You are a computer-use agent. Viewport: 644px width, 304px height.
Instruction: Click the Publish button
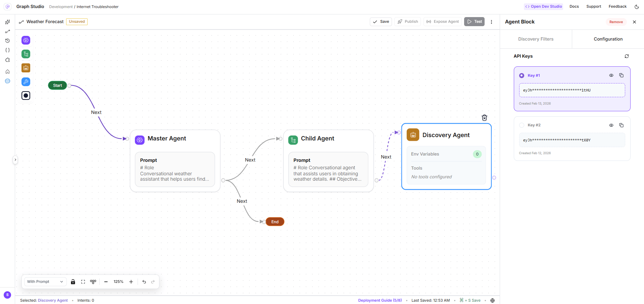(x=407, y=22)
